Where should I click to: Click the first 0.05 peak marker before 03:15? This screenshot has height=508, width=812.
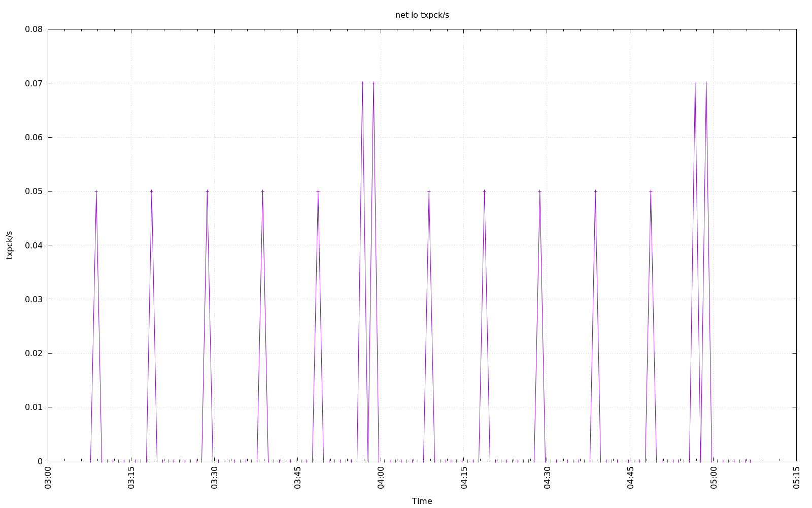tap(96, 191)
